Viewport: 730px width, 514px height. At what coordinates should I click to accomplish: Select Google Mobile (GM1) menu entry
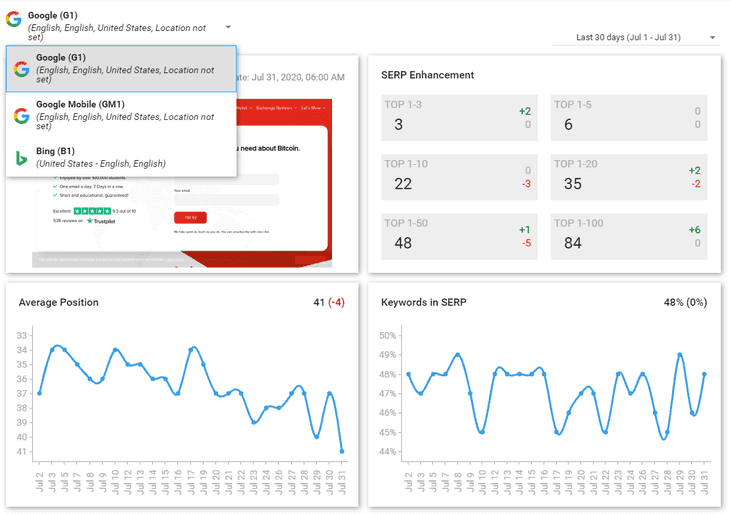pyautogui.click(x=121, y=115)
